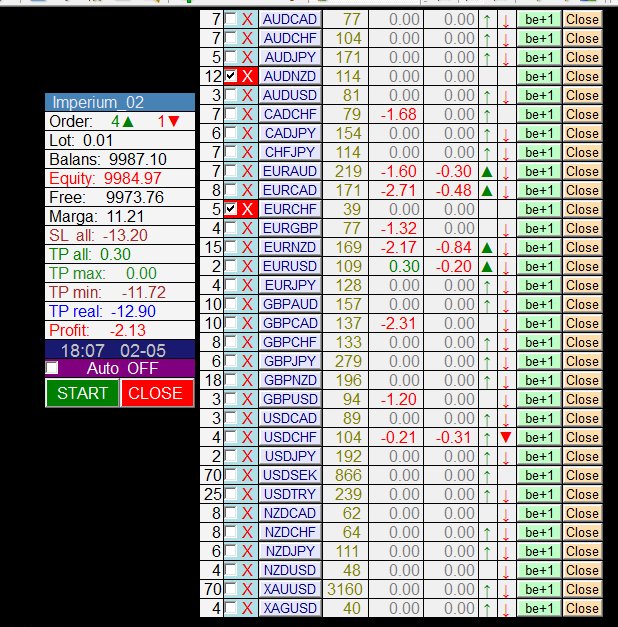Click the EURUSD profit value 0.30
Image resolution: width=618 pixels, height=627 pixels.
point(404,266)
